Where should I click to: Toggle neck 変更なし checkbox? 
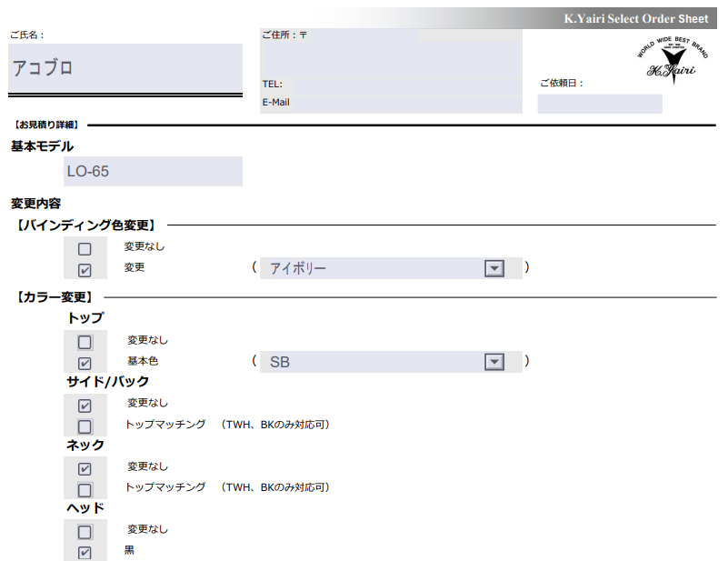coord(85,469)
